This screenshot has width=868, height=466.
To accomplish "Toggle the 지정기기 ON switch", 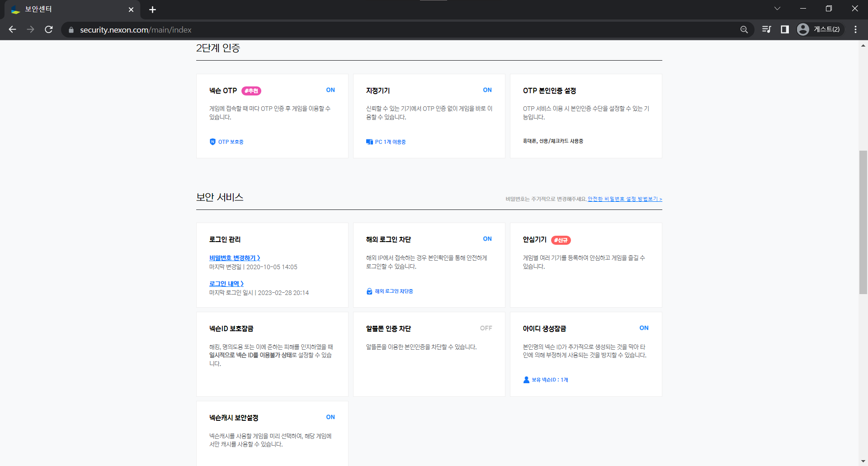I will [487, 90].
